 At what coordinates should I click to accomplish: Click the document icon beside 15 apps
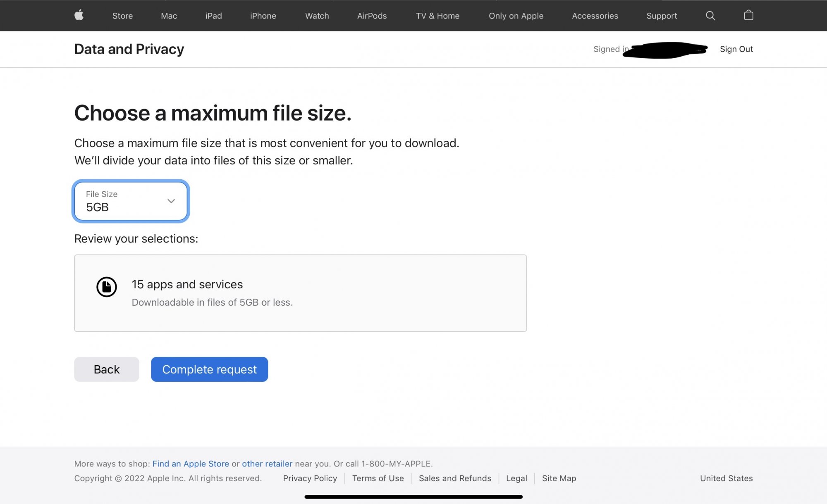pyautogui.click(x=107, y=287)
